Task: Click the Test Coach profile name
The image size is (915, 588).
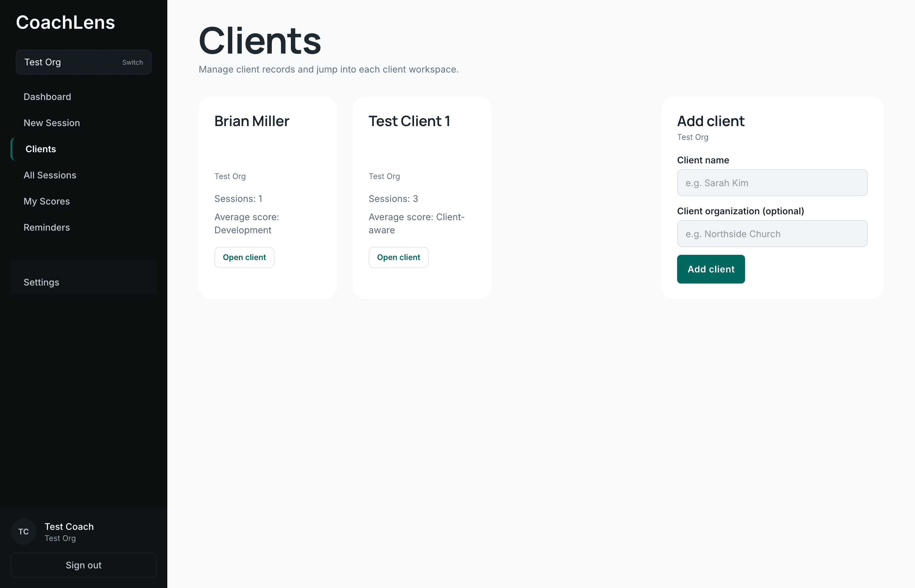Action: point(69,527)
